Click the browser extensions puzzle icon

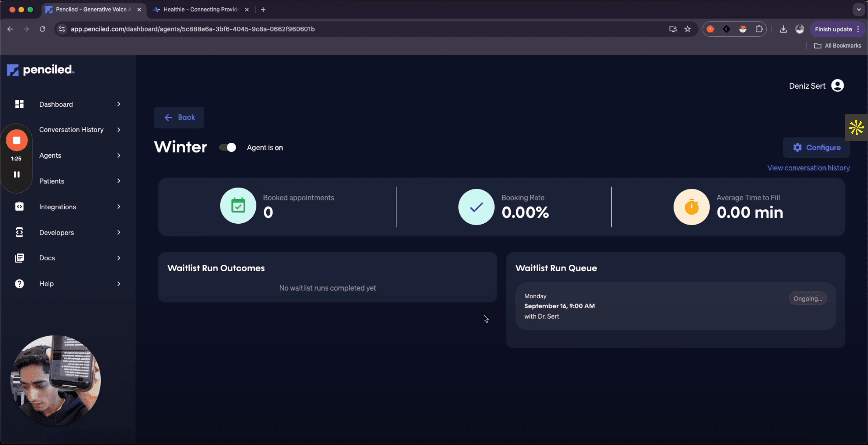tap(759, 29)
